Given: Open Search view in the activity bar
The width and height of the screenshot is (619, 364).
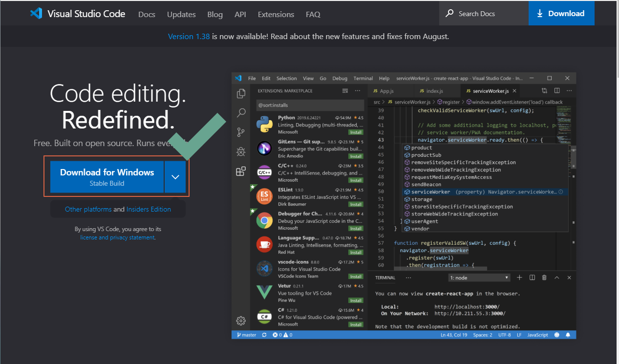Looking at the screenshot, I should (241, 113).
